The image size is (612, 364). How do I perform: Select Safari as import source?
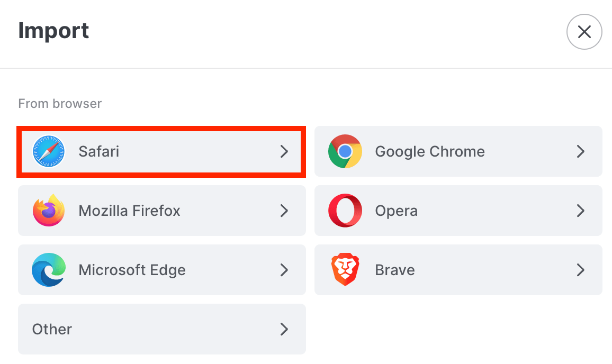tap(161, 151)
